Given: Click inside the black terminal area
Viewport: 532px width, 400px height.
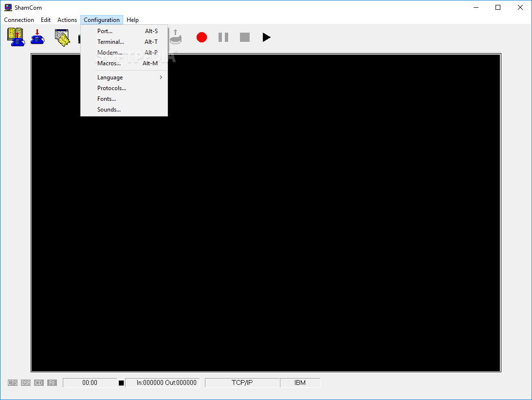Looking at the screenshot, I should click(x=266, y=212).
